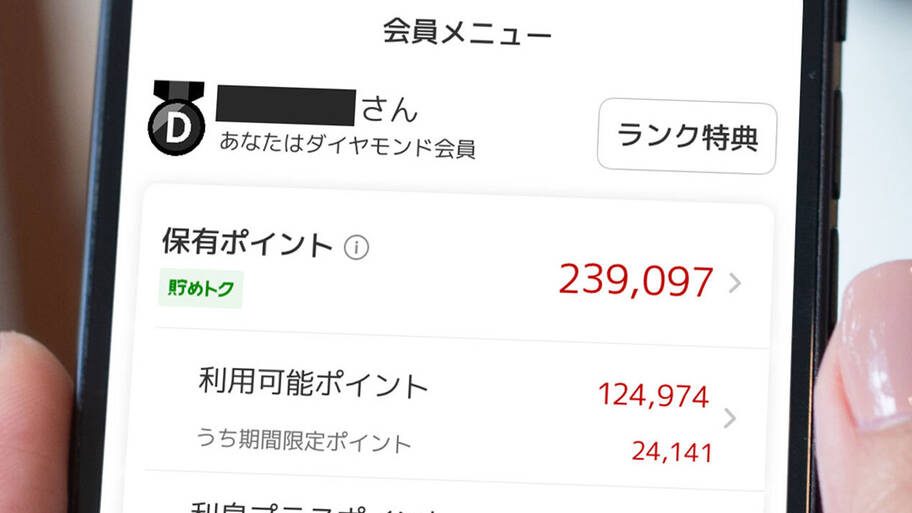Open the 利用可能ポイント row label
The image size is (912, 513).
[313, 383]
